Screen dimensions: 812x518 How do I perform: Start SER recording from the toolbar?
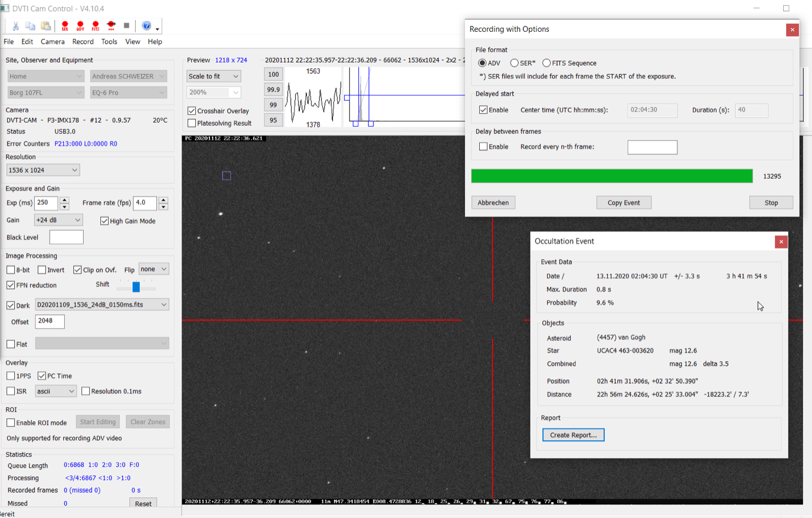click(65, 26)
